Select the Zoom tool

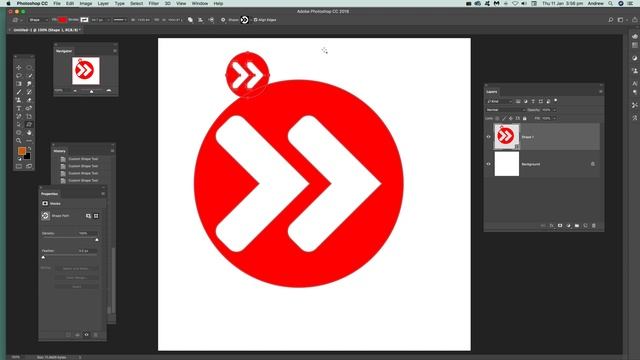19,141
